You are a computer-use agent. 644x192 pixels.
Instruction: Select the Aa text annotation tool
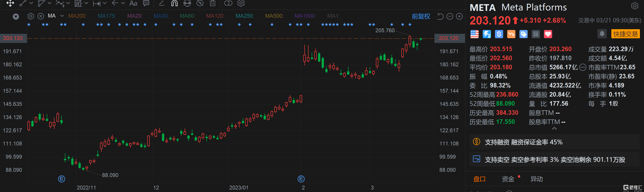133,3
